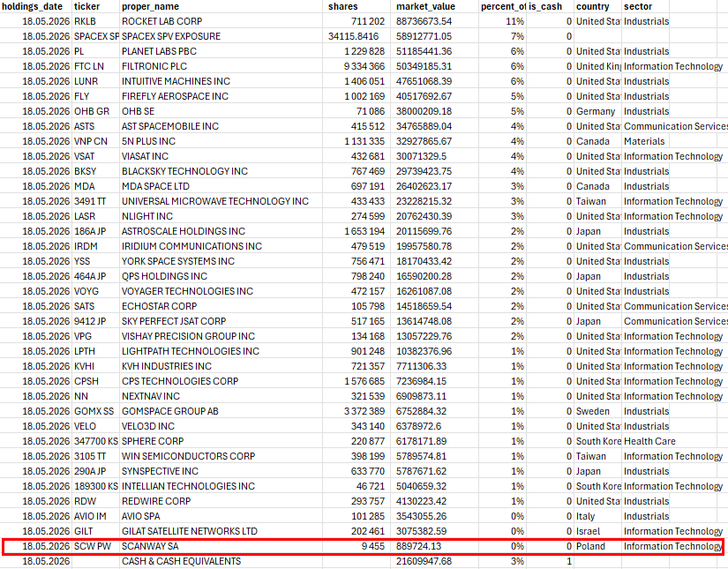The width and height of the screenshot is (728, 569).
Task: Click the Italy country cell
Action: coord(597,517)
